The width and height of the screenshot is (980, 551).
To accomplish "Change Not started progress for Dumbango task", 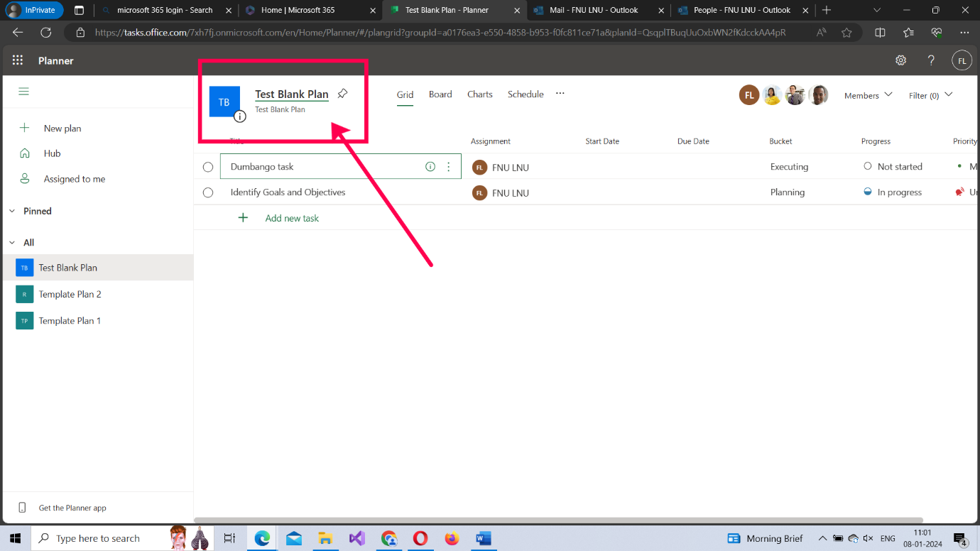I will point(893,167).
